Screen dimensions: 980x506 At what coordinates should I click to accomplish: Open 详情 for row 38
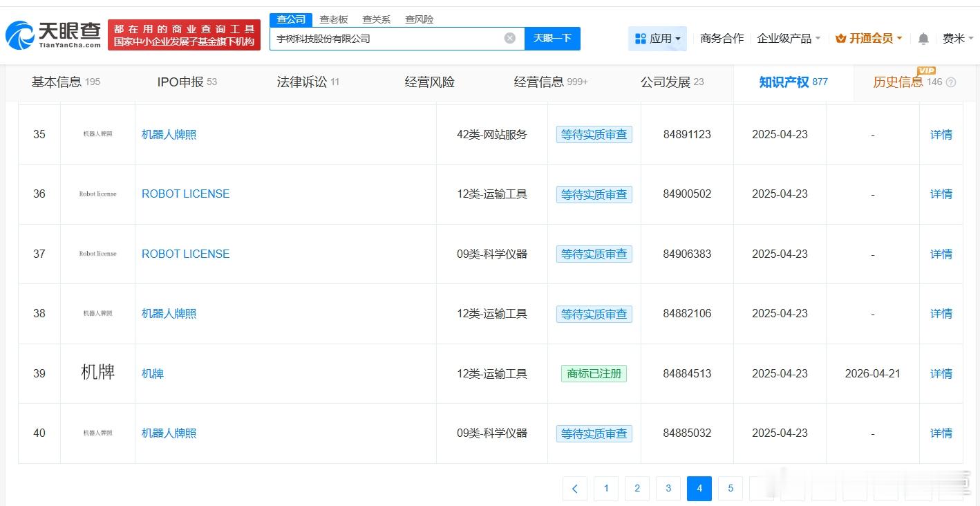(941, 314)
